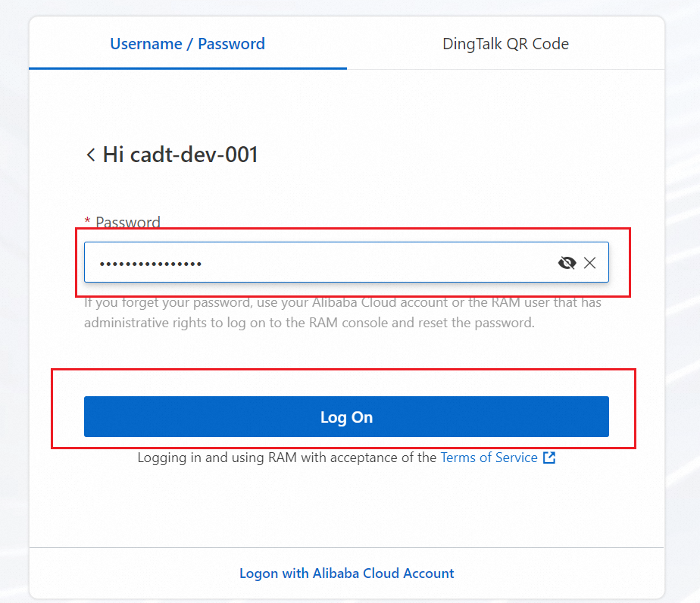Image resolution: width=700 pixels, height=603 pixels.
Task: Go back using the chevron beside the greeting
Action: [91, 155]
